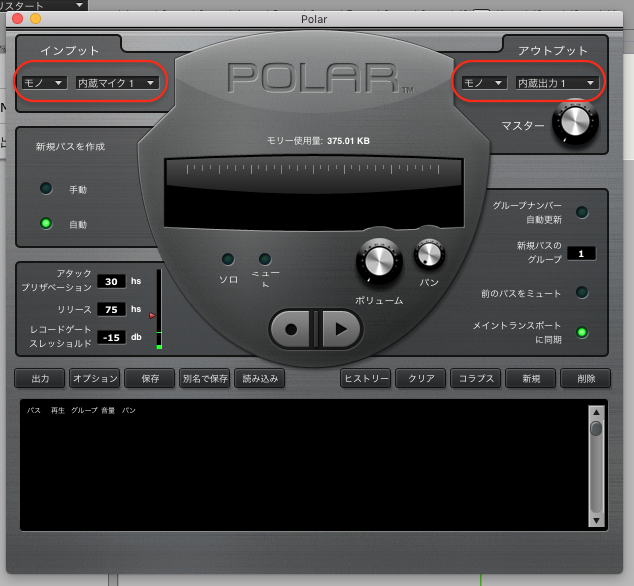Click the 出力 button
The height and width of the screenshot is (586, 634).
pyautogui.click(x=40, y=379)
